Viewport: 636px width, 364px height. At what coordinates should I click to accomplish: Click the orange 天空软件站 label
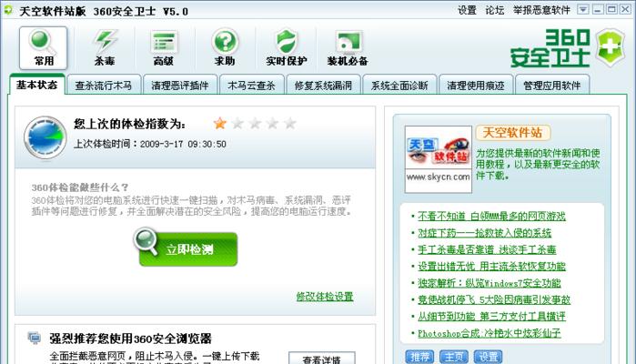pyautogui.click(x=512, y=133)
